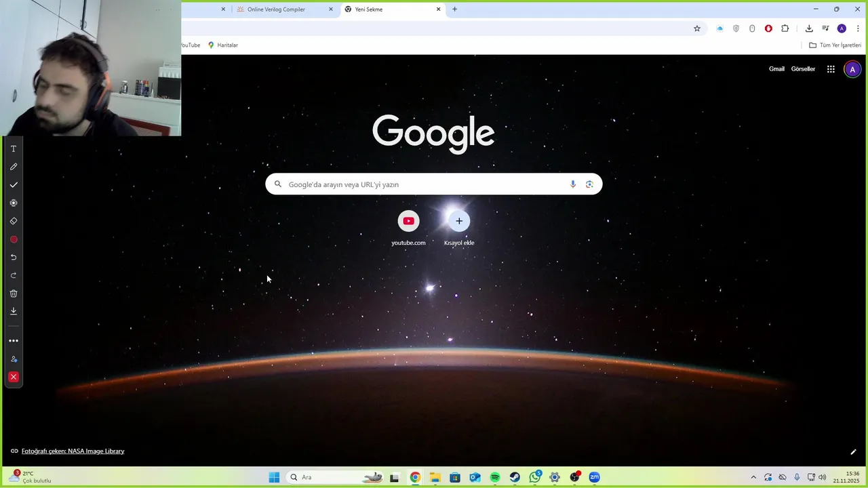868x488 pixels.
Task: Open Chrome from taskbar
Action: click(x=415, y=477)
